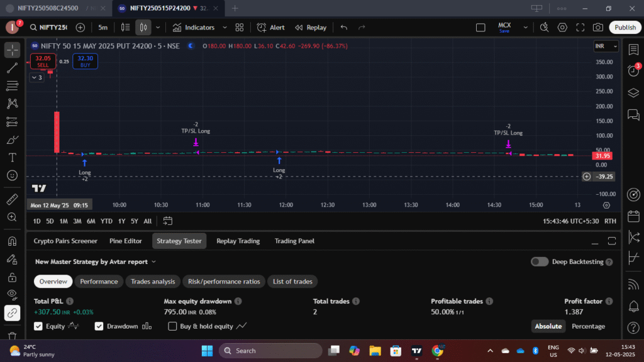
Task: Open the Crypto Pairs Screener tab
Action: (x=65, y=241)
